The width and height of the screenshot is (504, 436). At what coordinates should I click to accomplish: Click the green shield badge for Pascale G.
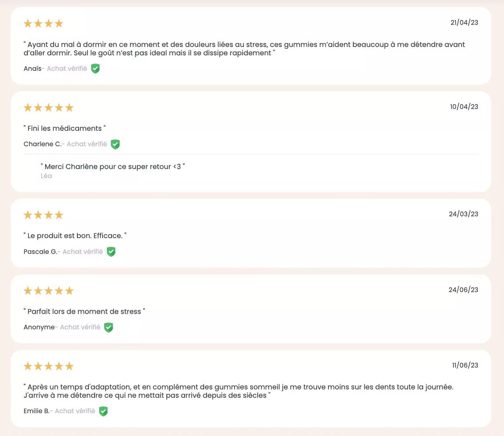(111, 252)
